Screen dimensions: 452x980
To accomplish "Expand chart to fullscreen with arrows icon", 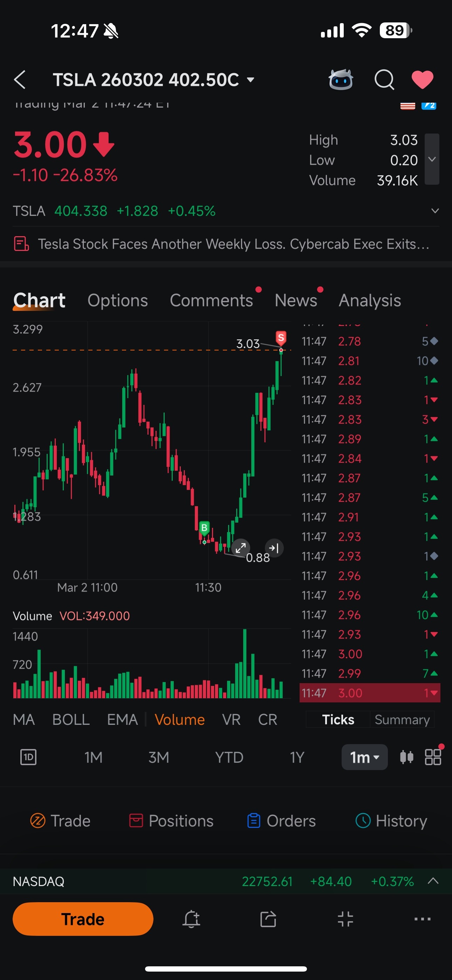I will (240, 548).
